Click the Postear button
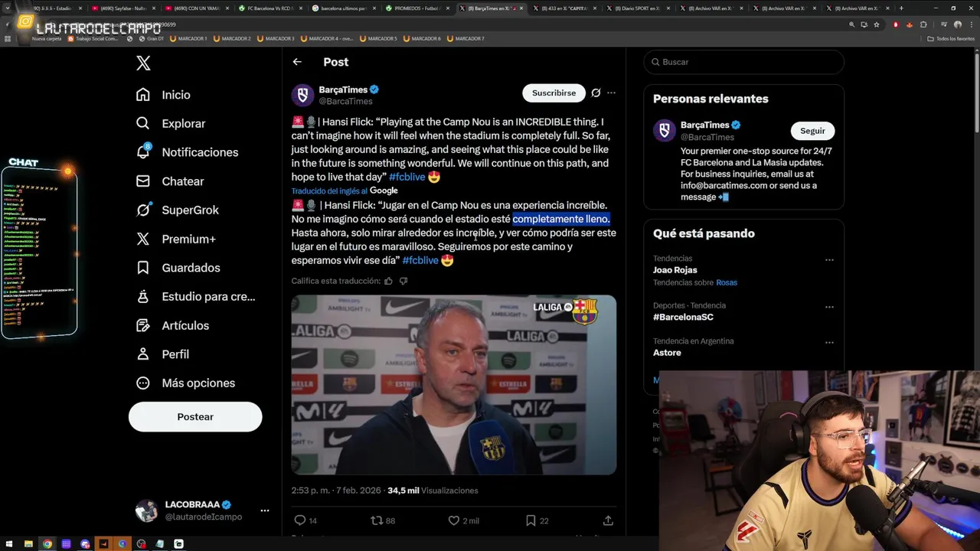Viewport: 980px width, 551px height. [x=195, y=417]
